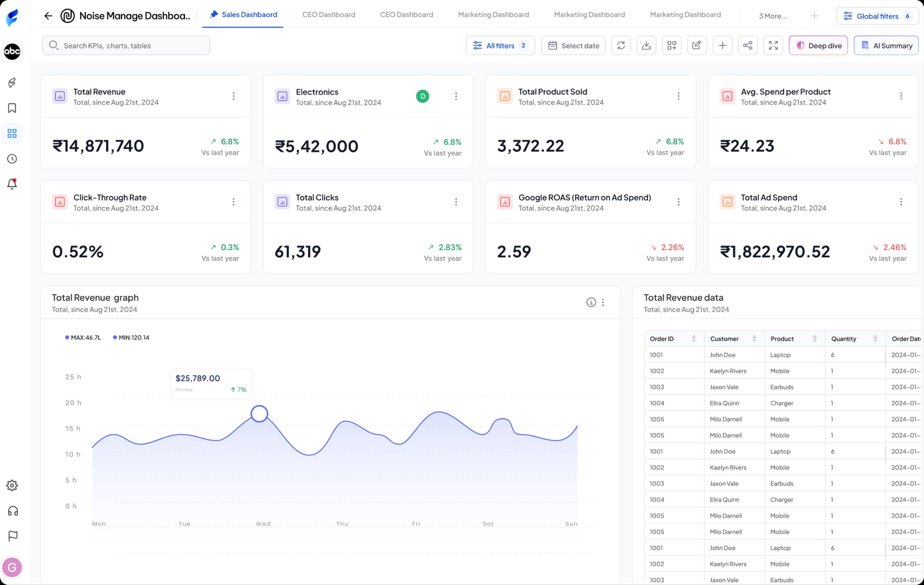Expand the 3 More dashboards list
Image resolution: width=924 pixels, height=585 pixels.
coord(772,16)
